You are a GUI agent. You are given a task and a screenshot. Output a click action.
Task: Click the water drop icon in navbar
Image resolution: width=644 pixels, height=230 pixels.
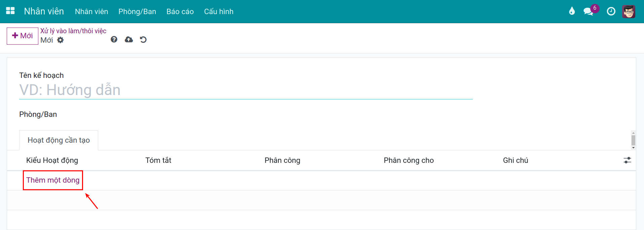click(x=572, y=11)
